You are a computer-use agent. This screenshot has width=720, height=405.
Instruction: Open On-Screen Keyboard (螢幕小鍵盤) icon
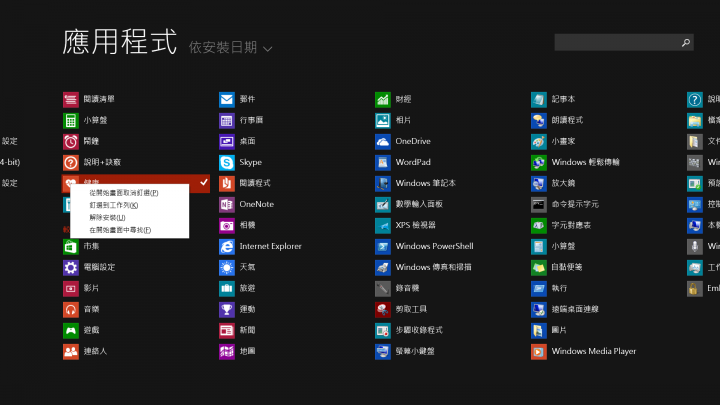pyautogui.click(x=383, y=351)
